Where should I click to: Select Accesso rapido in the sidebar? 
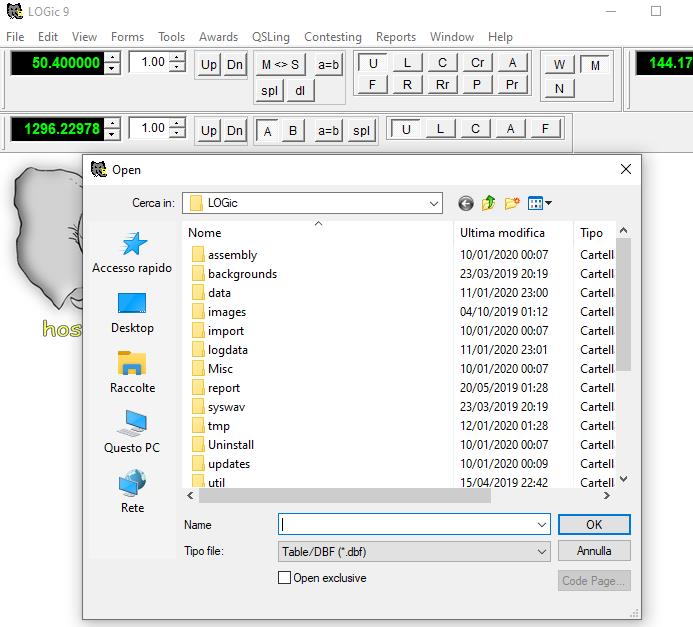132,253
